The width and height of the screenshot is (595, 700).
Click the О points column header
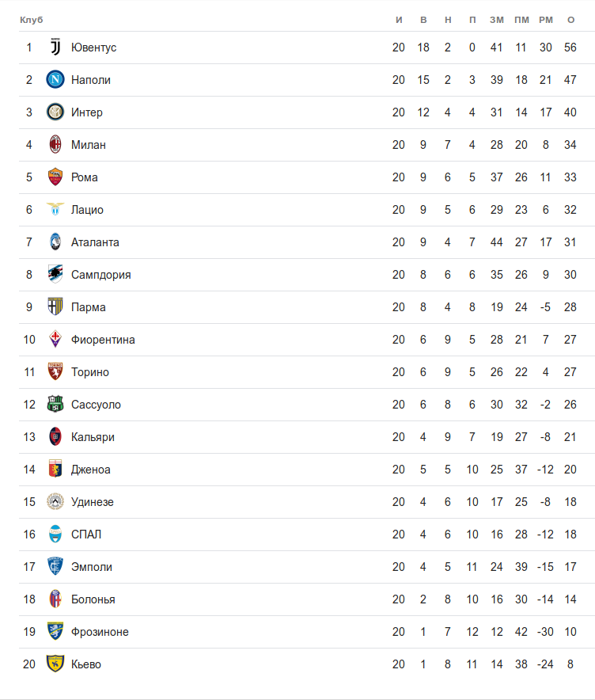point(570,19)
